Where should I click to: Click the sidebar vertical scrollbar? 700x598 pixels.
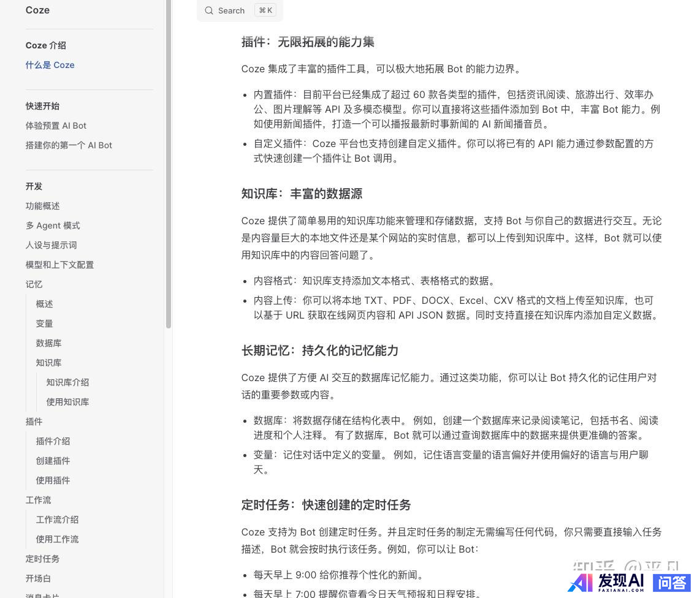tap(169, 165)
